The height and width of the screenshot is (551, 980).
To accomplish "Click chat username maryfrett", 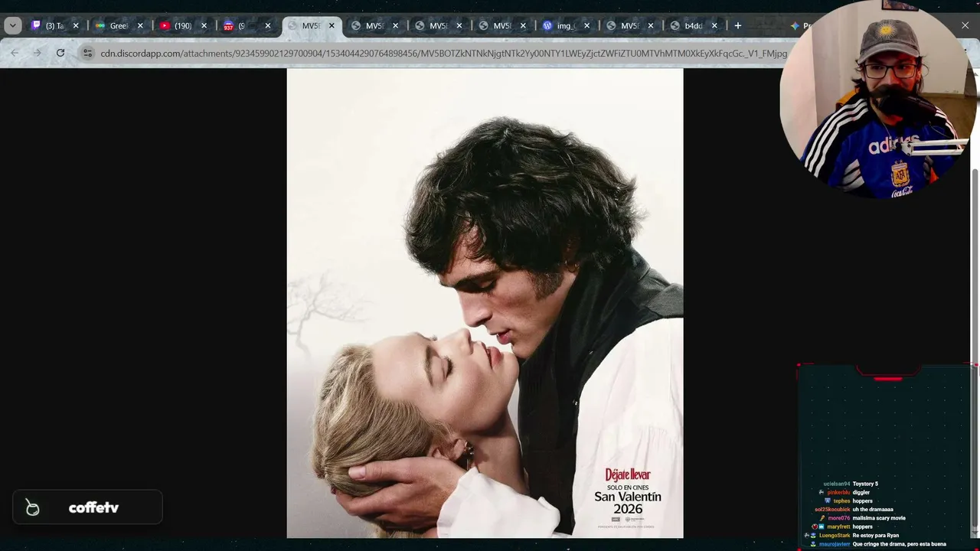I will pyautogui.click(x=838, y=527).
